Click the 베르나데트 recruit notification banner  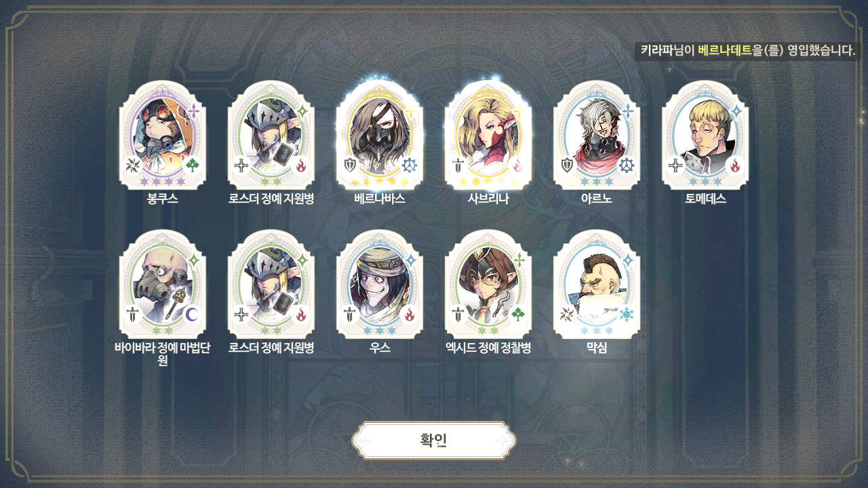(x=748, y=51)
